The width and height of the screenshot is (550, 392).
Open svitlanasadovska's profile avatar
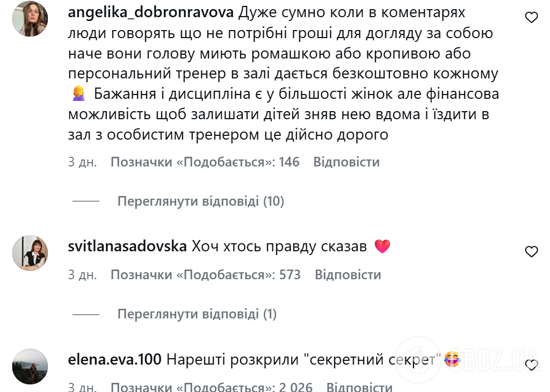(x=30, y=252)
